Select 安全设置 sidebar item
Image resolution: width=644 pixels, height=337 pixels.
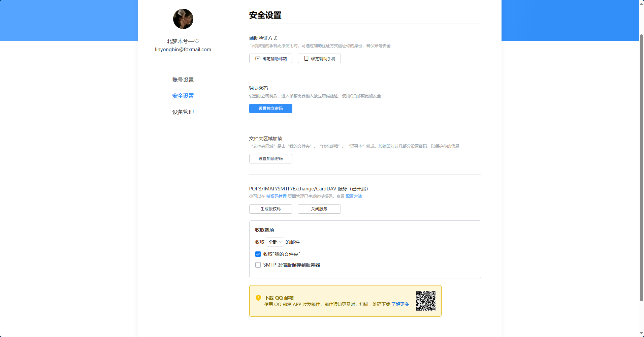tap(183, 96)
